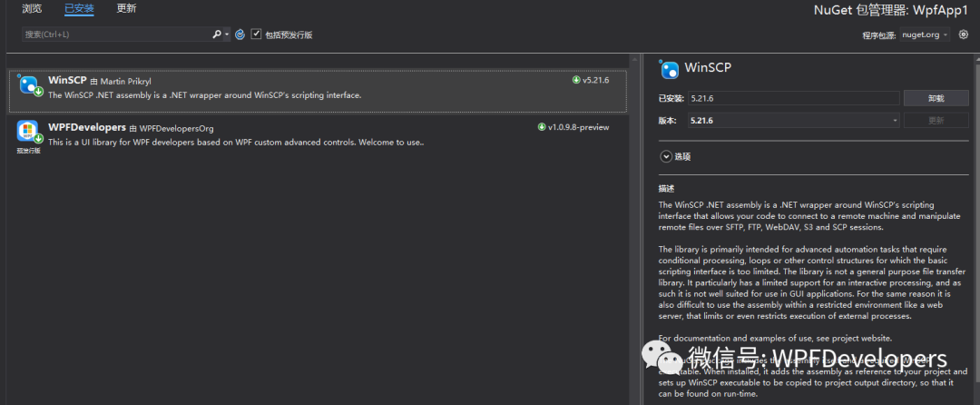Open the 版本 version dropdown
The image size is (980, 405).
click(793, 120)
